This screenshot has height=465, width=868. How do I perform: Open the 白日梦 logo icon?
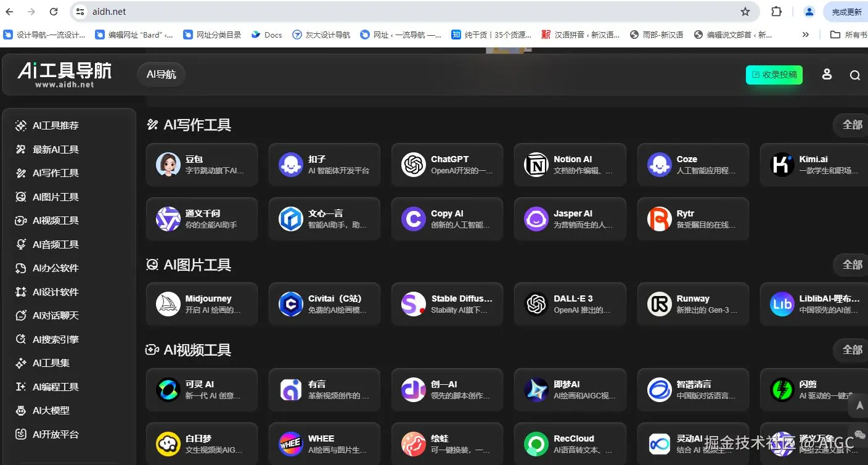point(168,444)
